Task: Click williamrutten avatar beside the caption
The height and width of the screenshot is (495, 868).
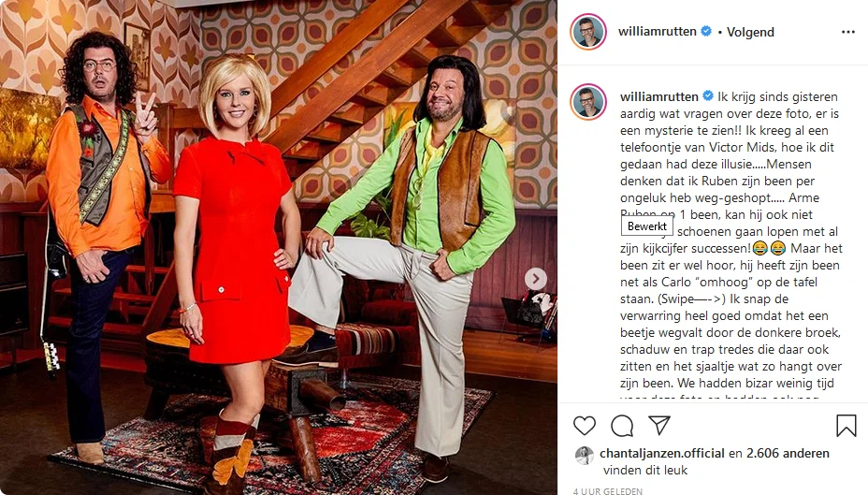Action: (588, 102)
